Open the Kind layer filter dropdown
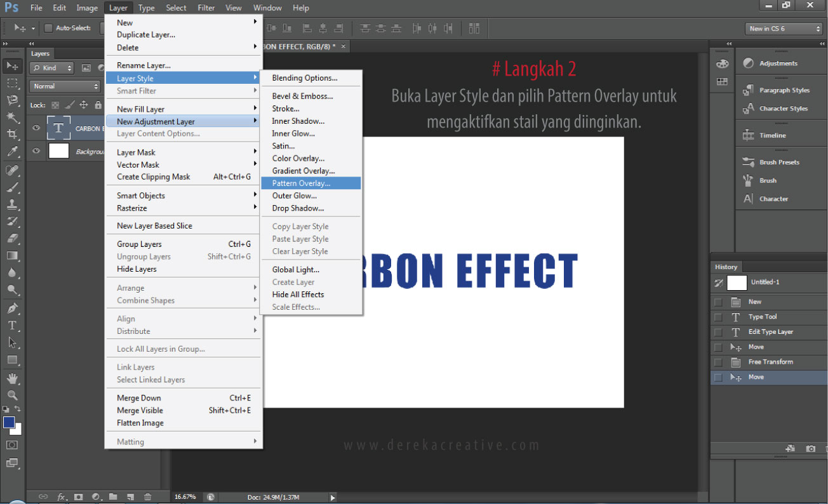Viewport: 828px width, 504px height. pos(53,68)
